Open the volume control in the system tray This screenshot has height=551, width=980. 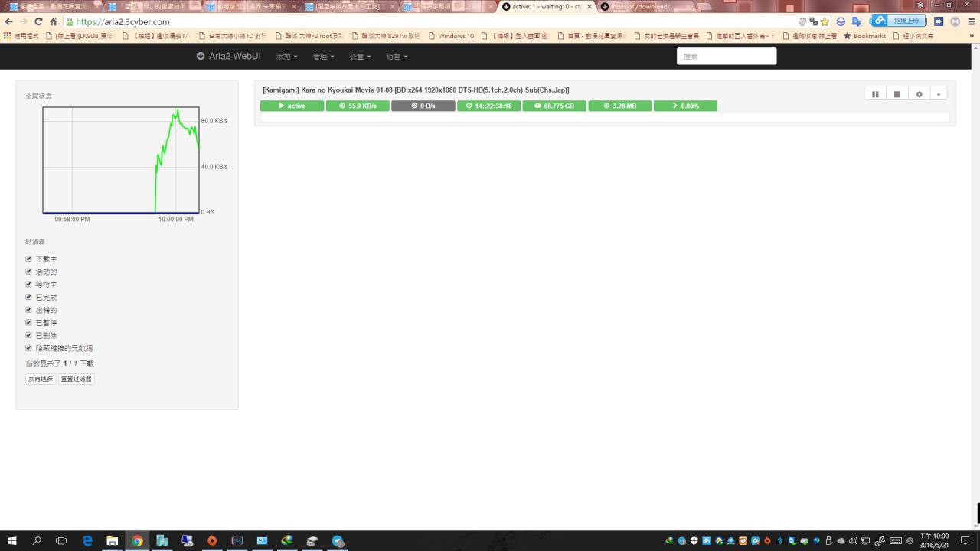point(854,541)
